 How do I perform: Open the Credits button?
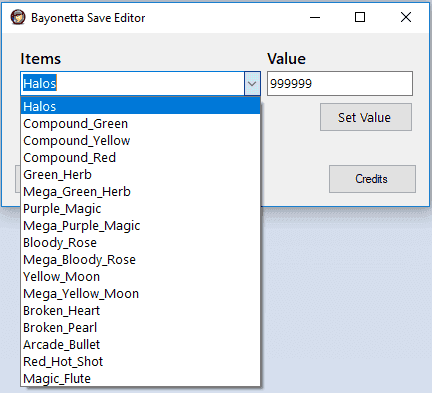coord(372,179)
